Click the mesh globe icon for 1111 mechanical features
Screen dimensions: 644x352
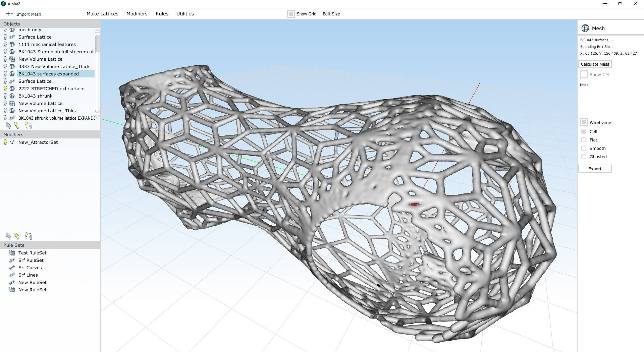coord(12,44)
